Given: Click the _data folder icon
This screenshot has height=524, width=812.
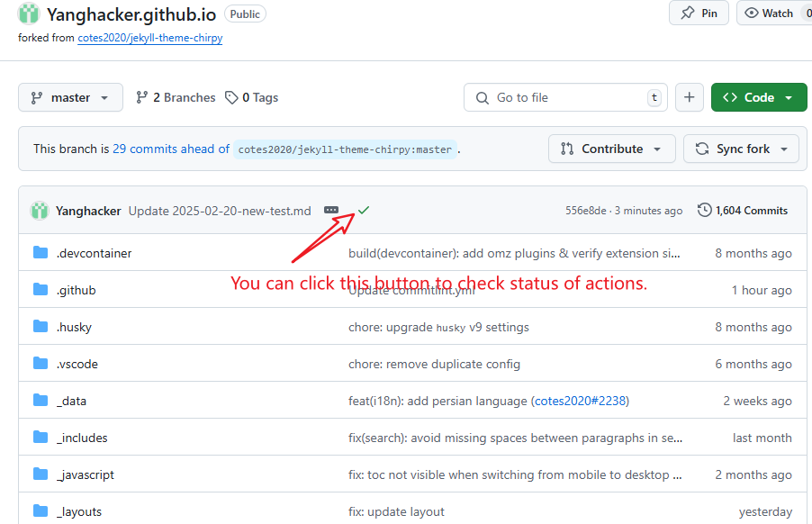Looking at the screenshot, I should pyautogui.click(x=41, y=401).
